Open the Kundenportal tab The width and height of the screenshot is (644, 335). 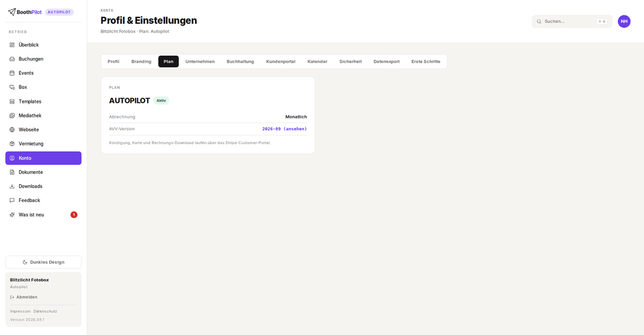(281, 62)
